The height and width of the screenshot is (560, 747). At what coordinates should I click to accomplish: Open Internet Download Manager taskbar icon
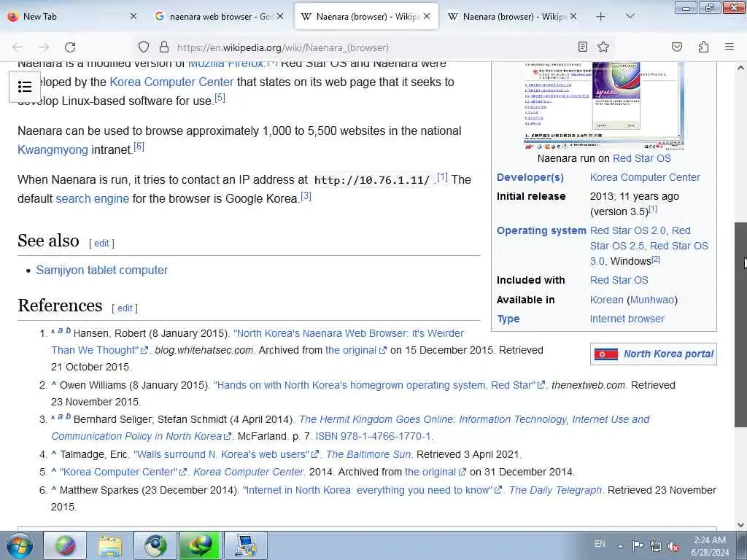[200, 545]
